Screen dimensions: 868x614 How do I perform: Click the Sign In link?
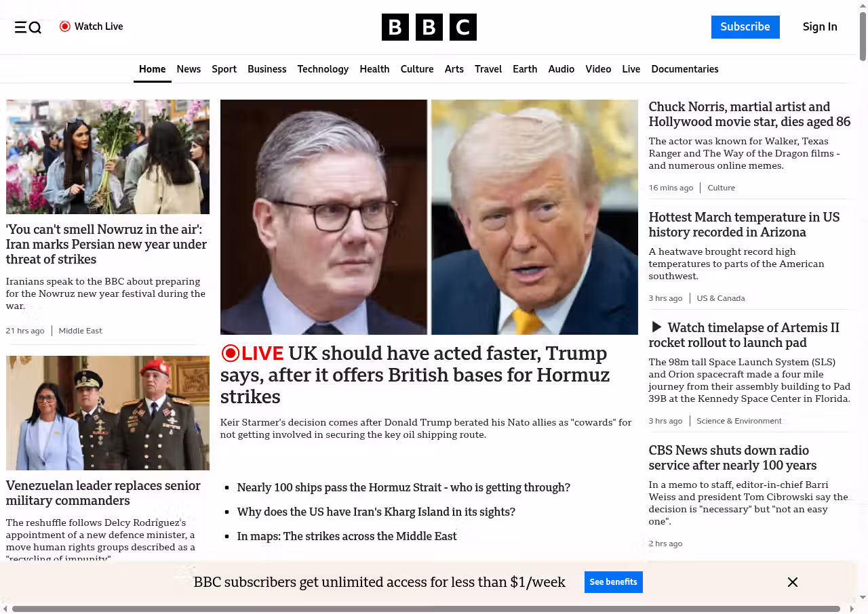820,27
